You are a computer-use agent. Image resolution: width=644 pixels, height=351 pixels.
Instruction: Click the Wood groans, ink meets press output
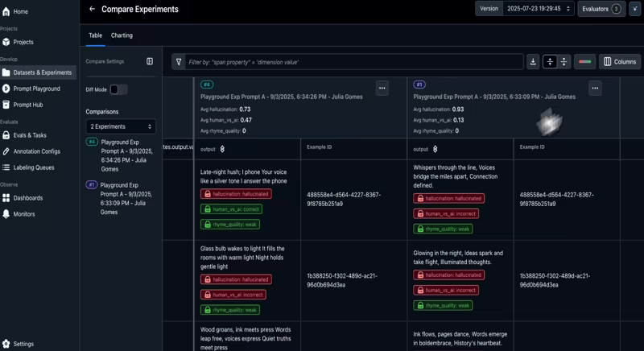pyautogui.click(x=246, y=338)
